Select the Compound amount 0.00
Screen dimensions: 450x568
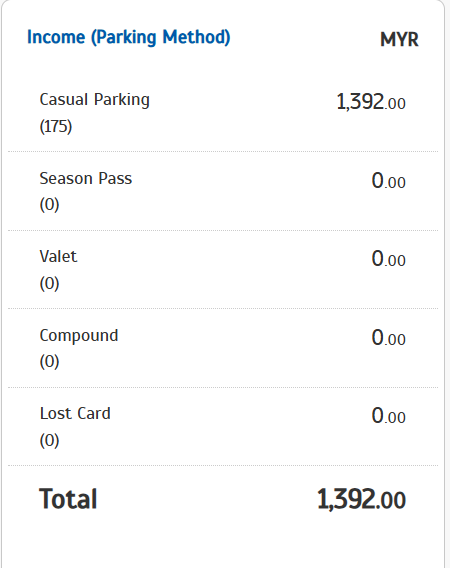coord(388,338)
